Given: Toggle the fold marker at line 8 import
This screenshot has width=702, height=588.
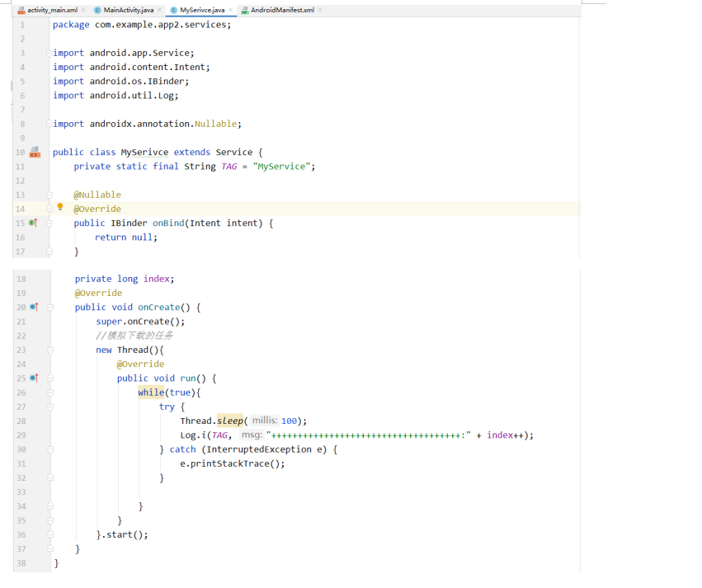Looking at the screenshot, I should (49, 124).
